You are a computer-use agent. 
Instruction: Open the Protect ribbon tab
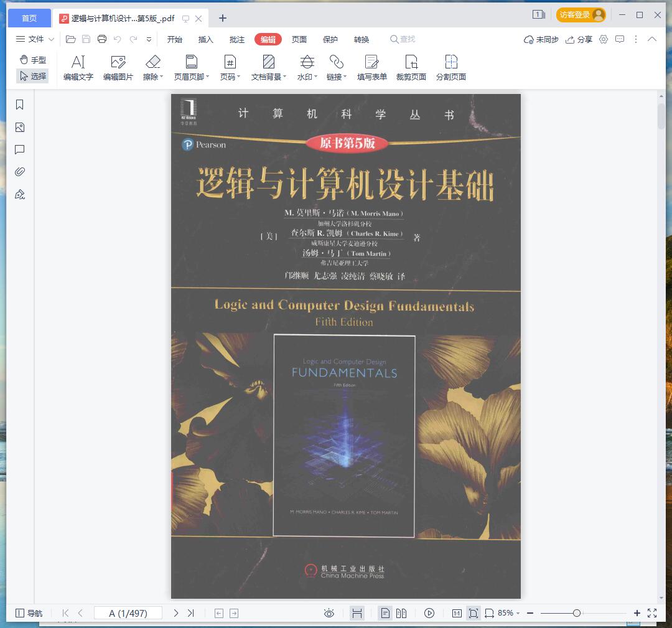pyautogui.click(x=330, y=39)
